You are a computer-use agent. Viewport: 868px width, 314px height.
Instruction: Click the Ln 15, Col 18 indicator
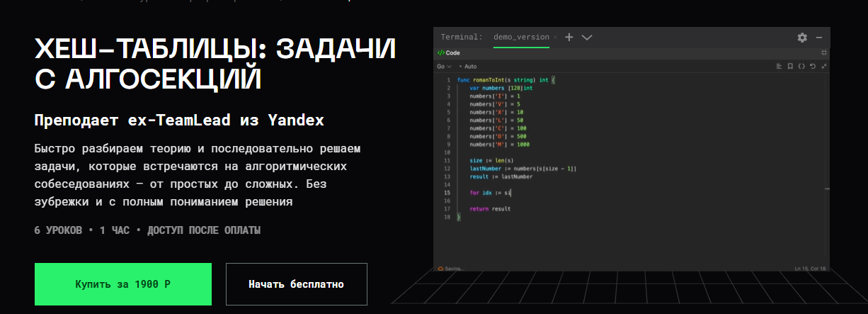pyautogui.click(x=809, y=269)
